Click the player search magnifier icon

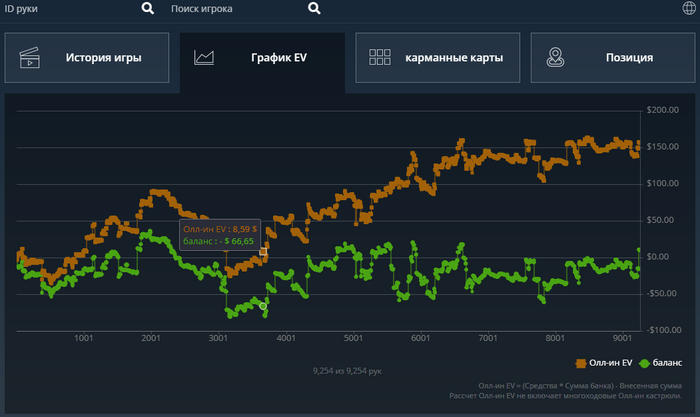click(x=314, y=9)
